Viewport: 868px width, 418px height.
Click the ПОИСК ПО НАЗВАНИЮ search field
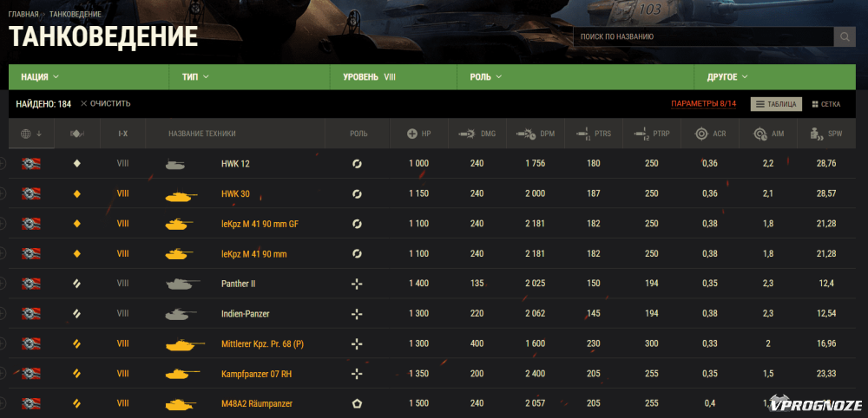tap(703, 37)
